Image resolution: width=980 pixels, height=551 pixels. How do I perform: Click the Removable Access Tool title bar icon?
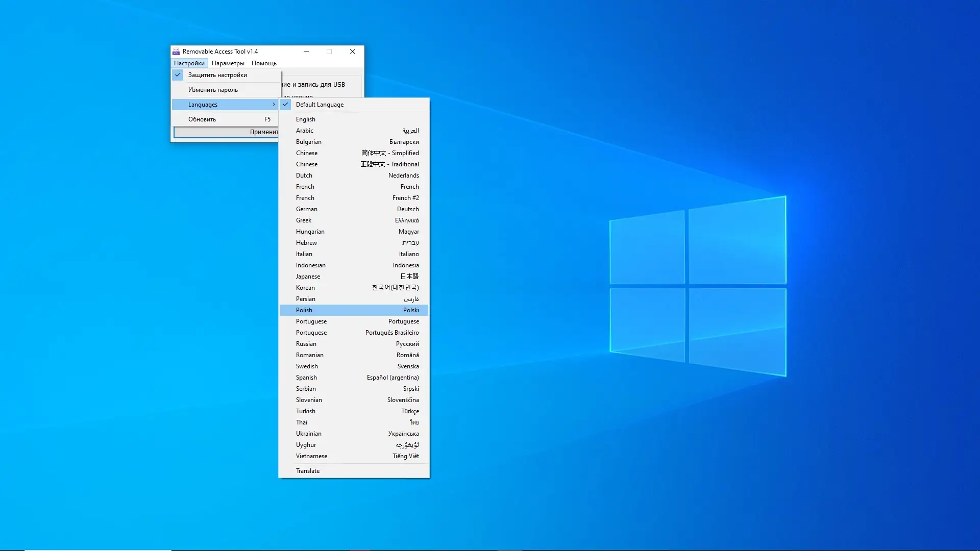click(x=176, y=52)
